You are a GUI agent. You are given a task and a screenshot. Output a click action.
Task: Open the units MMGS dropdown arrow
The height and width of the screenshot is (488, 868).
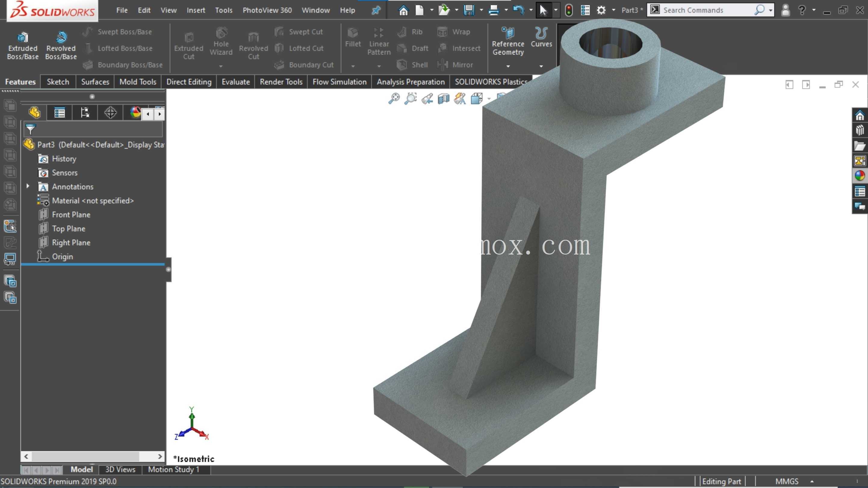coord(812,482)
